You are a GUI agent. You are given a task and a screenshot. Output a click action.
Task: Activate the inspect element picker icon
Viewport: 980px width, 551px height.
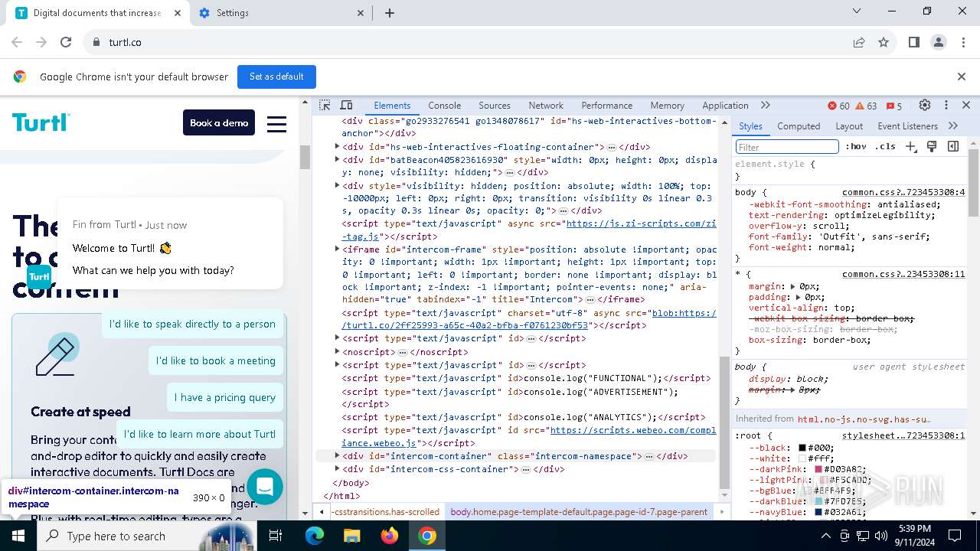click(325, 106)
